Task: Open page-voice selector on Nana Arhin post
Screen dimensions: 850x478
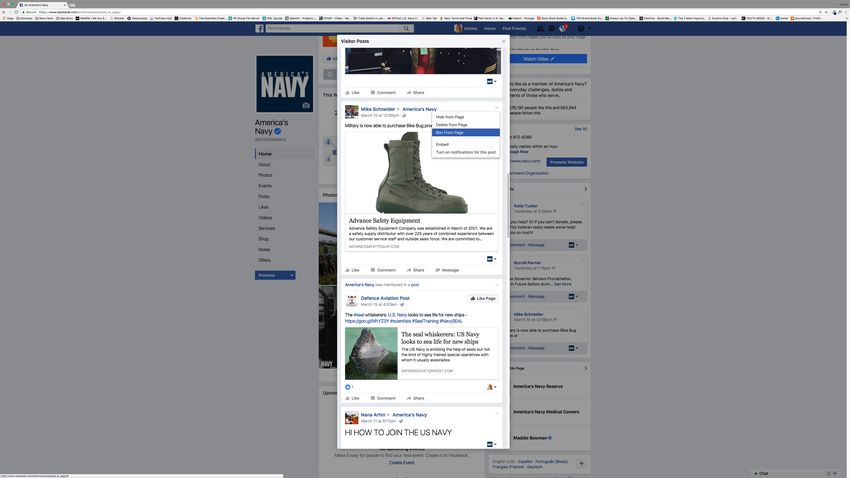Action: coord(491,444)
